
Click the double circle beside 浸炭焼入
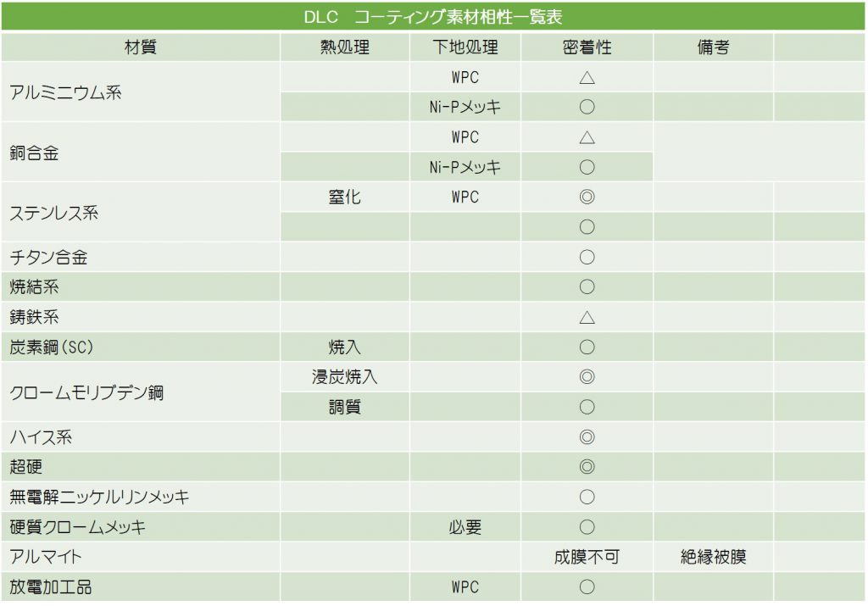(x=587, y=377)
